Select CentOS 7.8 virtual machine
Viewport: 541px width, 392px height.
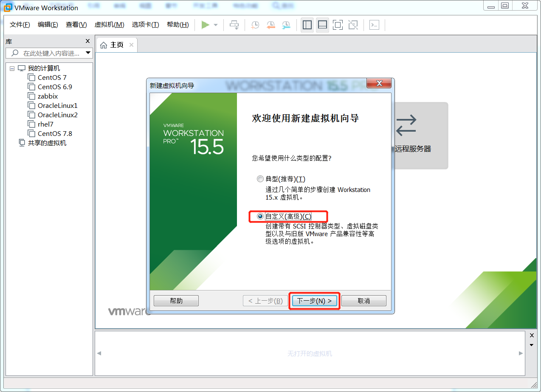(x=55, y=133)
